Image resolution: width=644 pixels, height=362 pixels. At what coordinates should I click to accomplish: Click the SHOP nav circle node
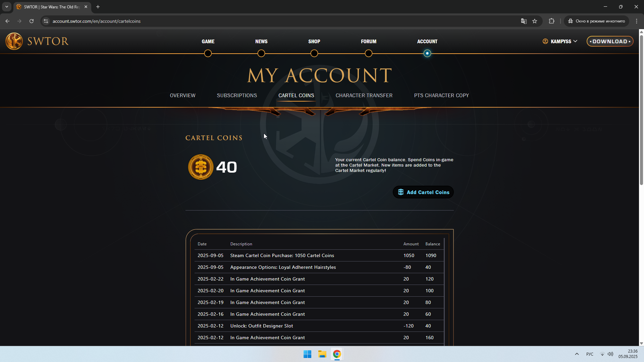click(314, 53)
